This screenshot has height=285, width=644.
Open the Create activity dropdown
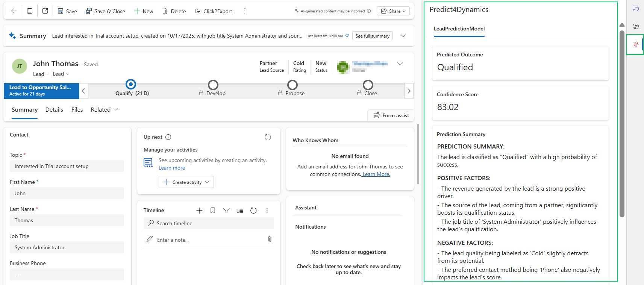click(186, 182)
